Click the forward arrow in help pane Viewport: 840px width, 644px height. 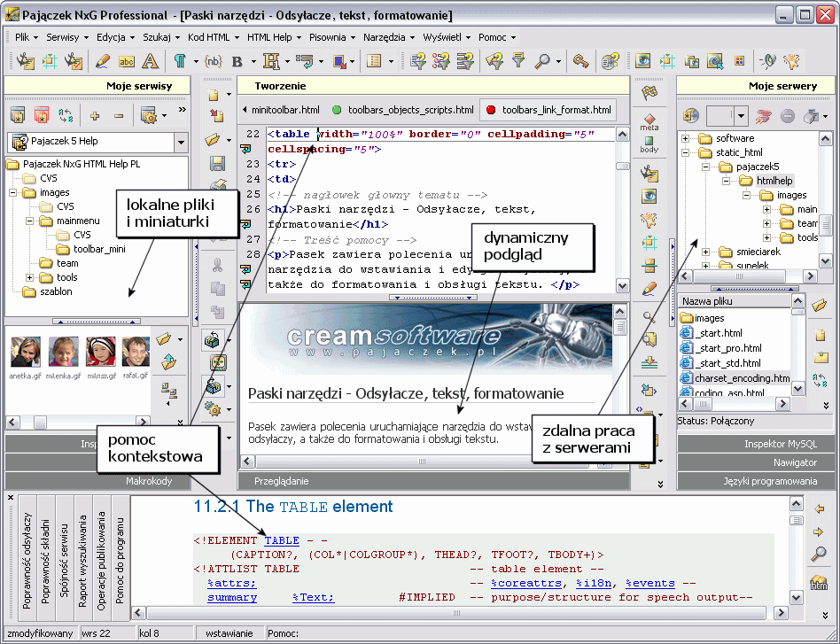point(819,532)
